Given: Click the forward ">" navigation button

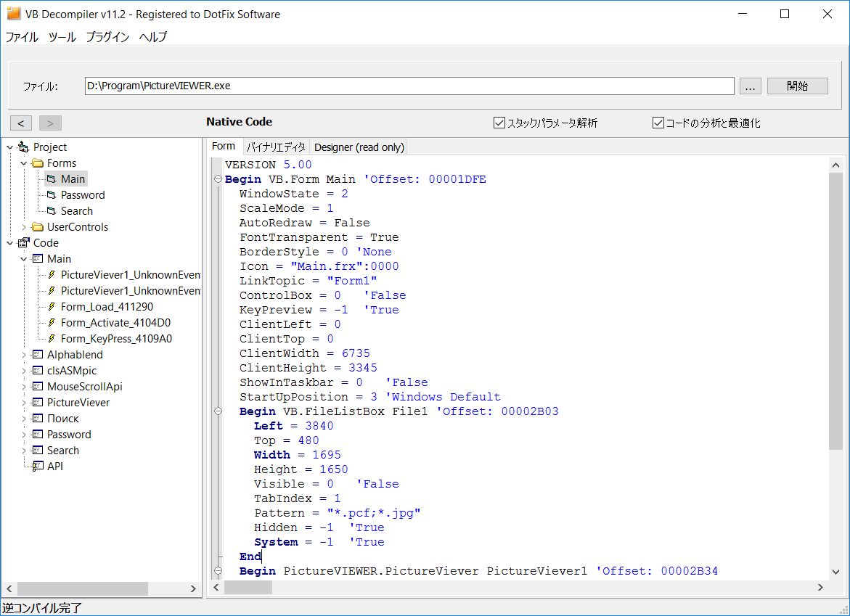Looking at the screenshot, I should tap(50, 123).
